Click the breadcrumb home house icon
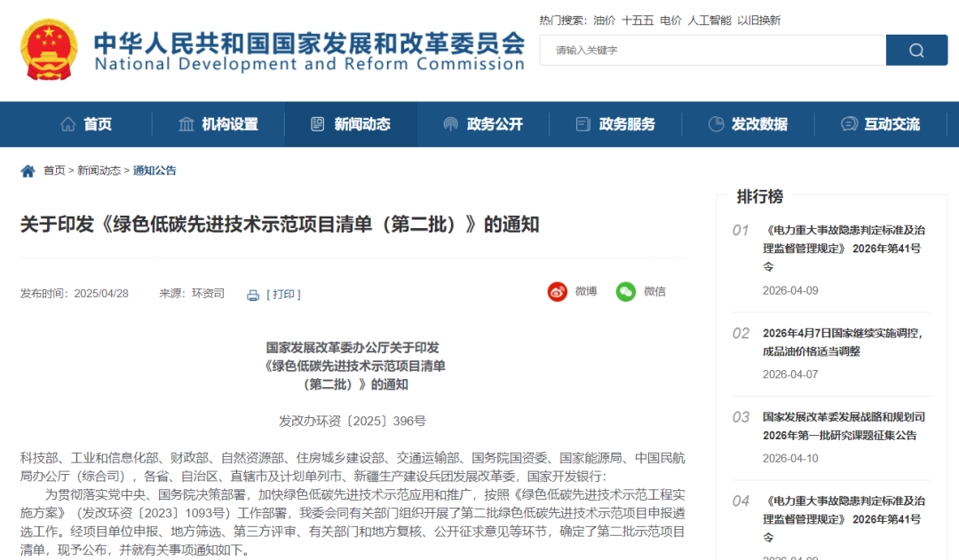 28,170
